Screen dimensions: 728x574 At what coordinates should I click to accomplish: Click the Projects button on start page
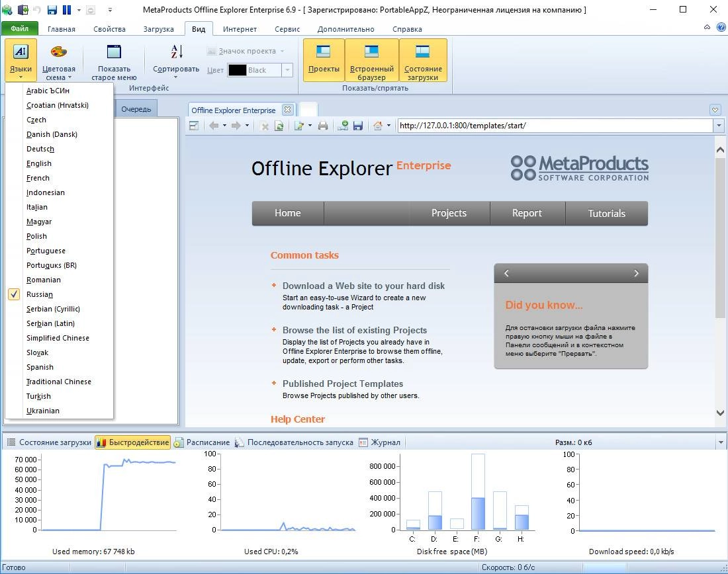click(x=449, y=213)
